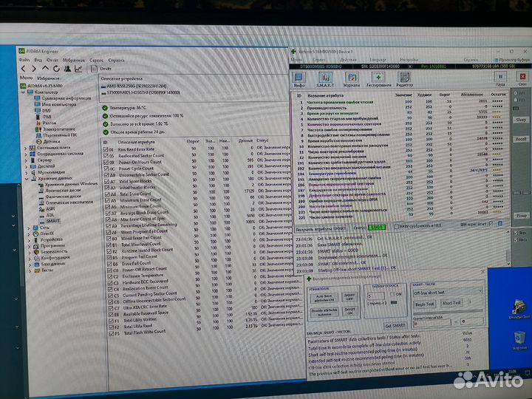Image resolution: width=532 pixels, height=399 pixels.
Task: Toggle checkbox for Raw Read Error Rate
Action: tap(106, 149)
